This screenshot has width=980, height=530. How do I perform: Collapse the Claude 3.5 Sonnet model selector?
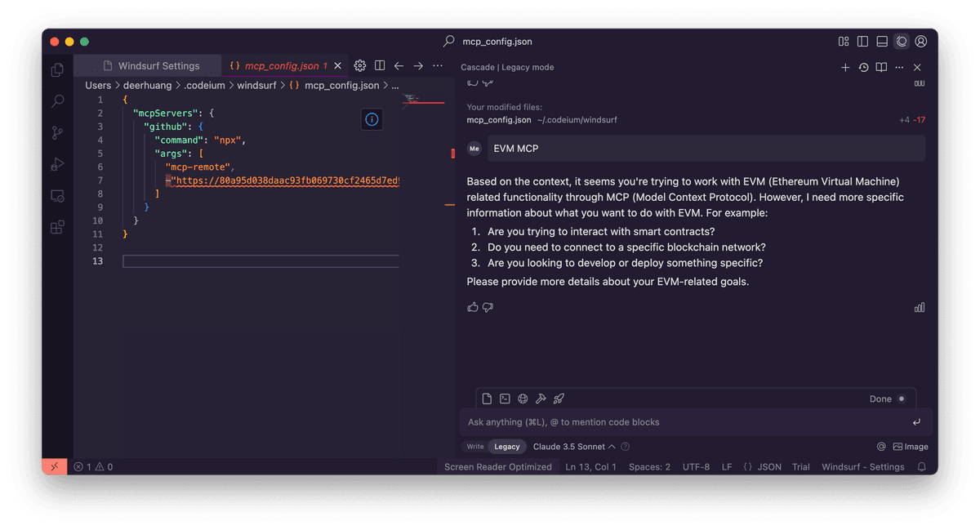612,446
